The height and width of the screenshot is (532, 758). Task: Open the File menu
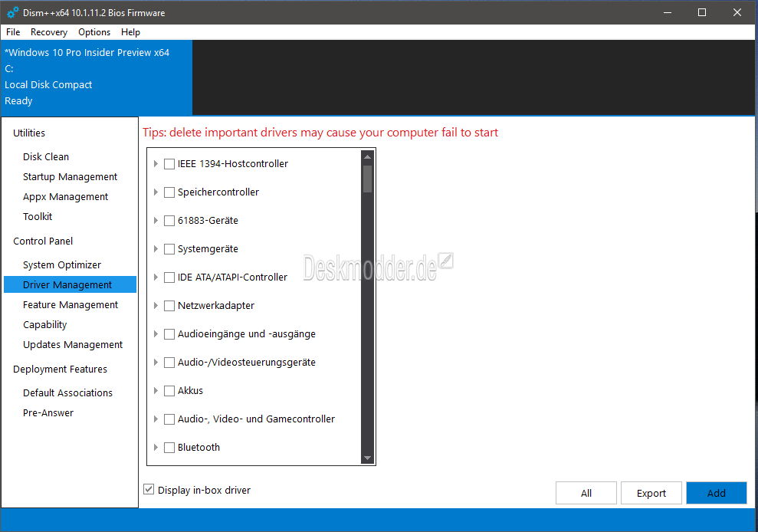click(13, 32)
